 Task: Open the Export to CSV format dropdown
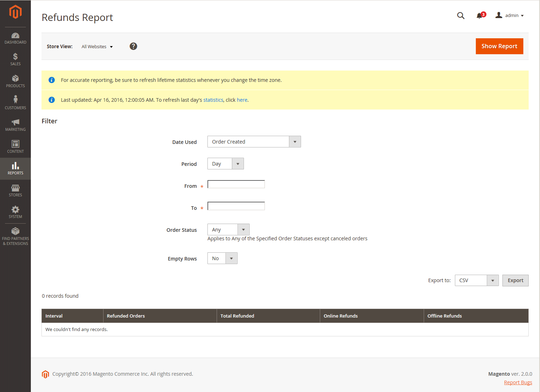click(477, 280)
